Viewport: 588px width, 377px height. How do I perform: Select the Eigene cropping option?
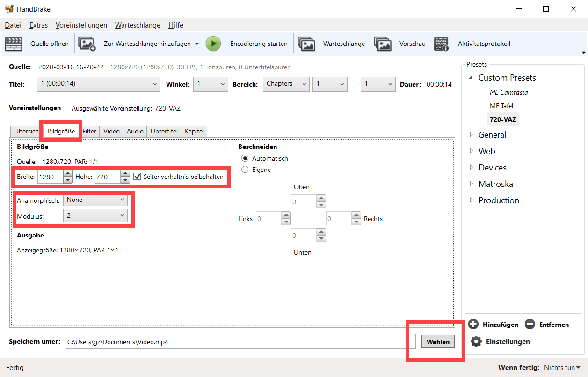(x=245, y=170)
